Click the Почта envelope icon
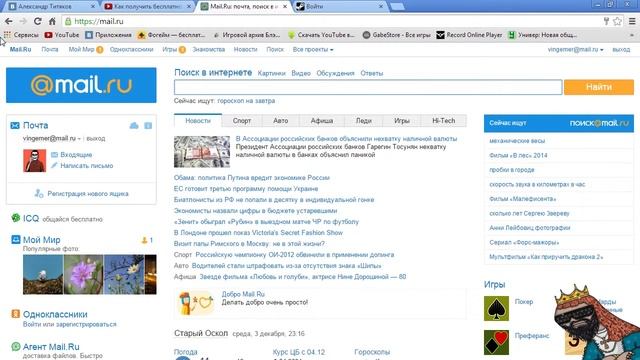The width and height of the screenshot is (640, 360). click(x=15, y=126)
